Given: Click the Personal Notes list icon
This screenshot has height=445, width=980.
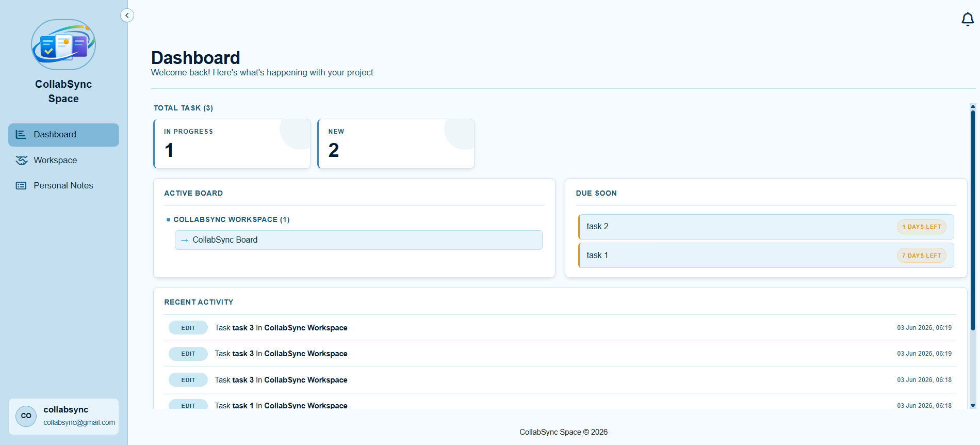Looking at the screenshot, I should 21,186.
